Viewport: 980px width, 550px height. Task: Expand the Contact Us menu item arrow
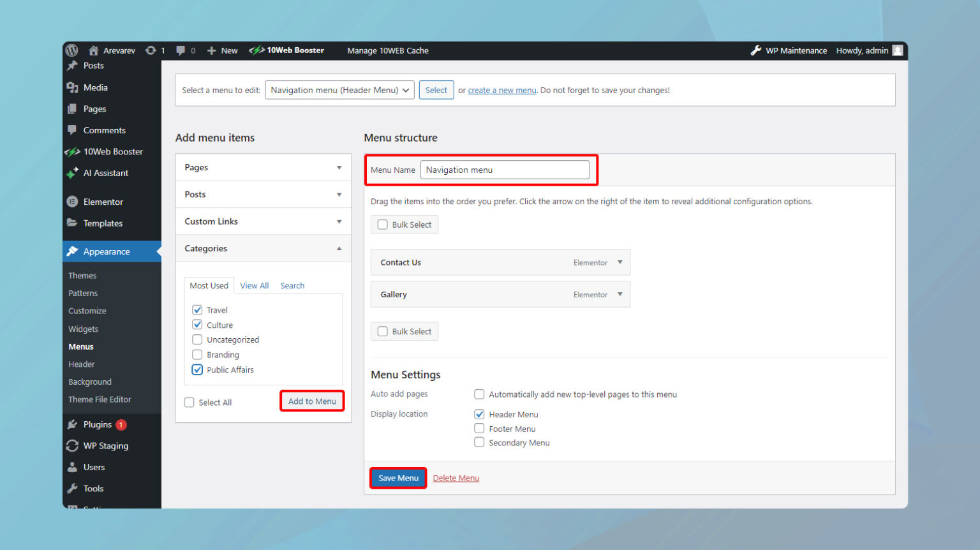[x=620, y=262]
